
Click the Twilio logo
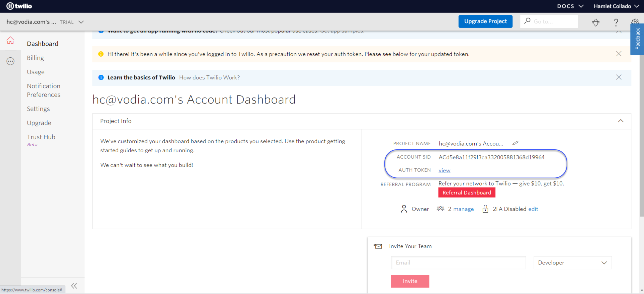coord(19,6)
